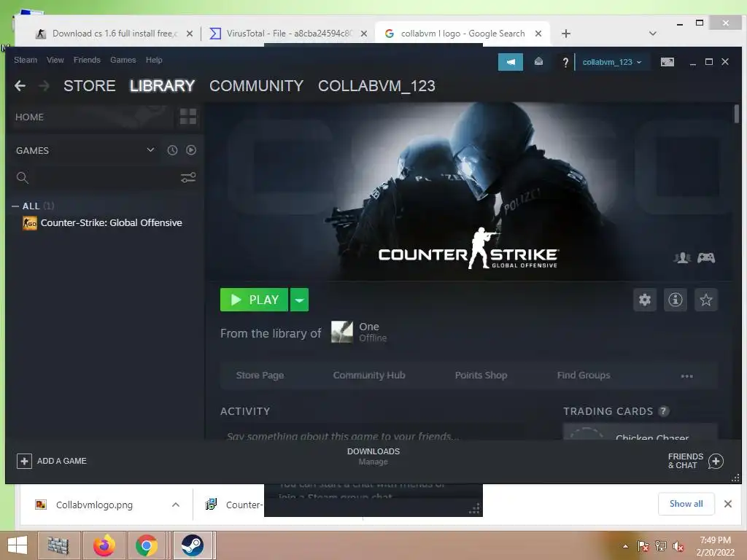
Task: Click the friends who play icon
Action: pos(682,257)
